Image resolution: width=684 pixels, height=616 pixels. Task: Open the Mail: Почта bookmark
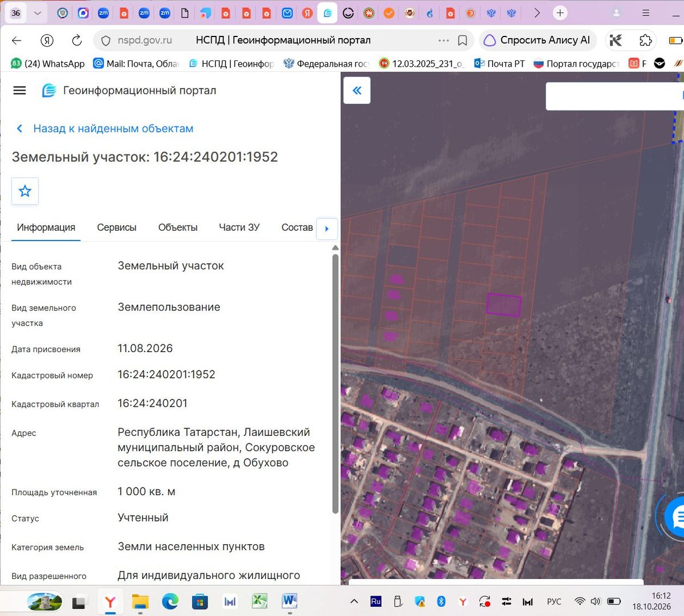(136, 63)
